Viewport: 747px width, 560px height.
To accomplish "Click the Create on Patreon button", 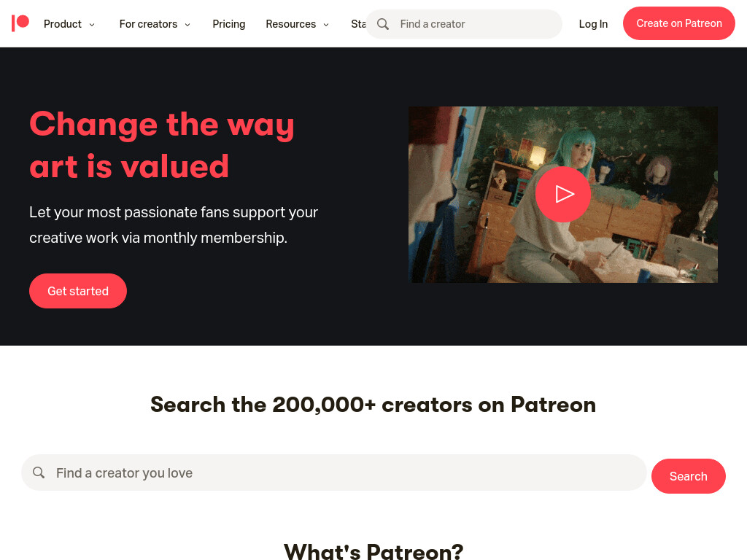I will click(x=679, y=23).
